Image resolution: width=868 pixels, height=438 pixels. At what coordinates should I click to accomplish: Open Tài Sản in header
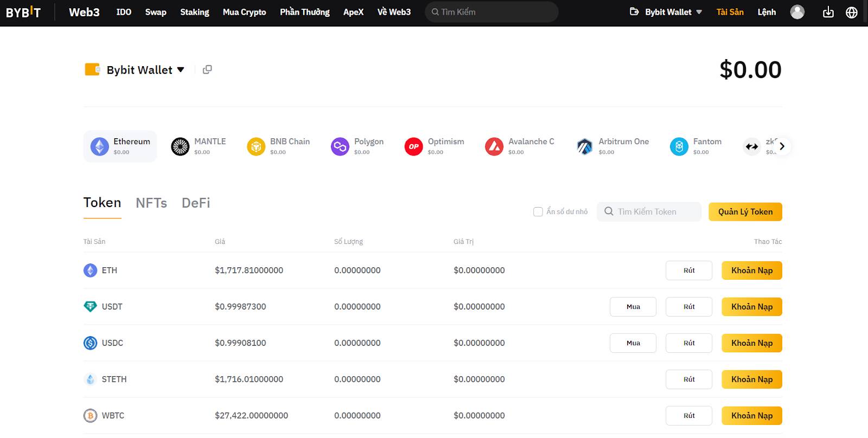coord(730,12)
